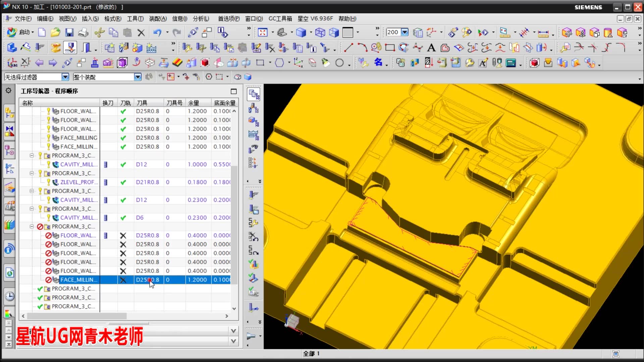Click the navigator horizontal scrollbar

(77, 316)
